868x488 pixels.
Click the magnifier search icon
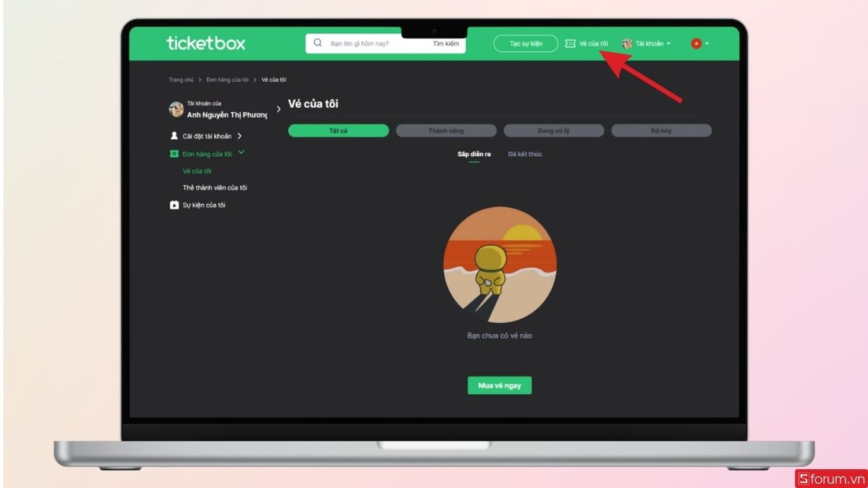pos(318,43)
